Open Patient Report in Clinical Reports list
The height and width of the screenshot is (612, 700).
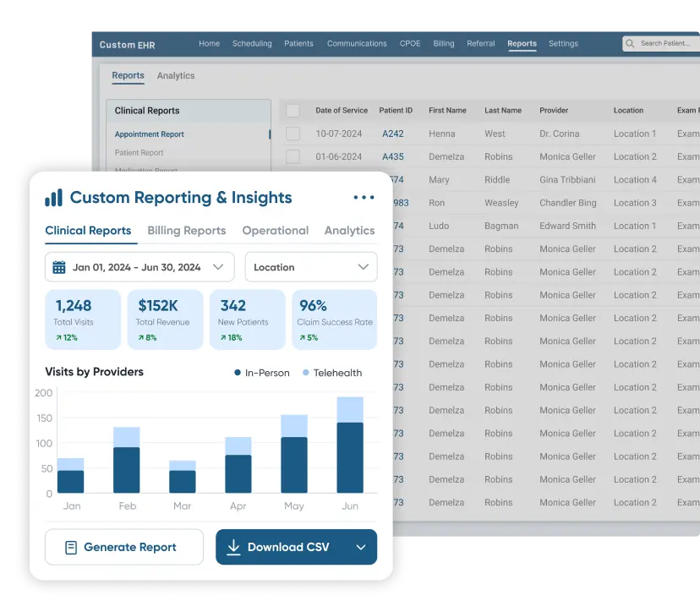(x=139, y=153)
